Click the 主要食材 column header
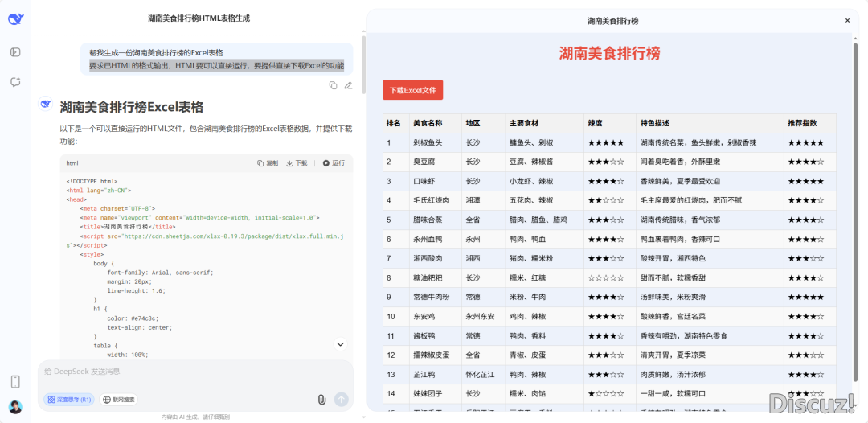The height and width of the screenshot is (423, 868). tap(544, 123)
